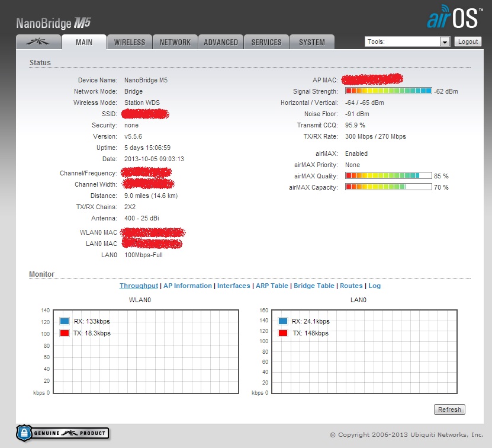Click the -62 dBm signal reading
This screenshot has height=448, width=492.
coord(446,91)
